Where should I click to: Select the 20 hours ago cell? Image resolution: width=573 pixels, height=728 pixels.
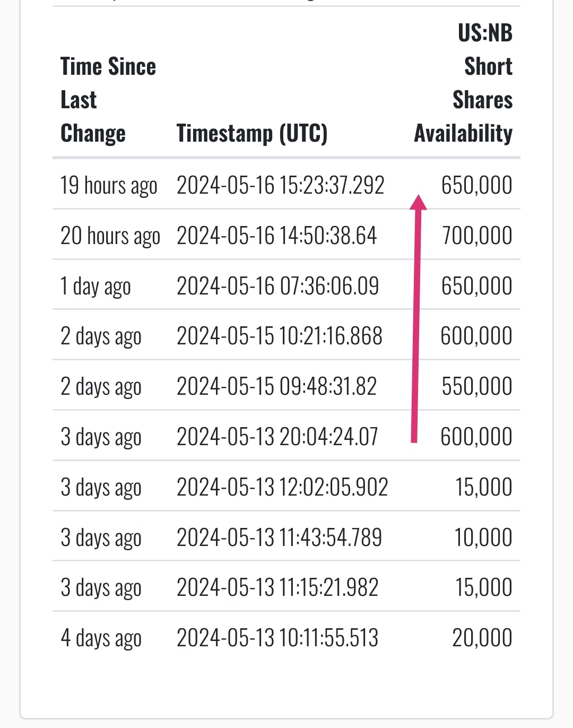(x=110, y=236)
